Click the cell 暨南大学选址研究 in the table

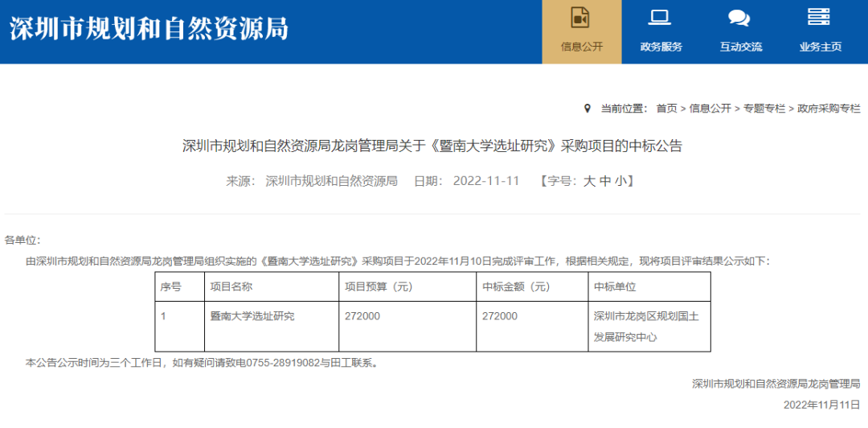pyautogui.click(x=252, y=316)
